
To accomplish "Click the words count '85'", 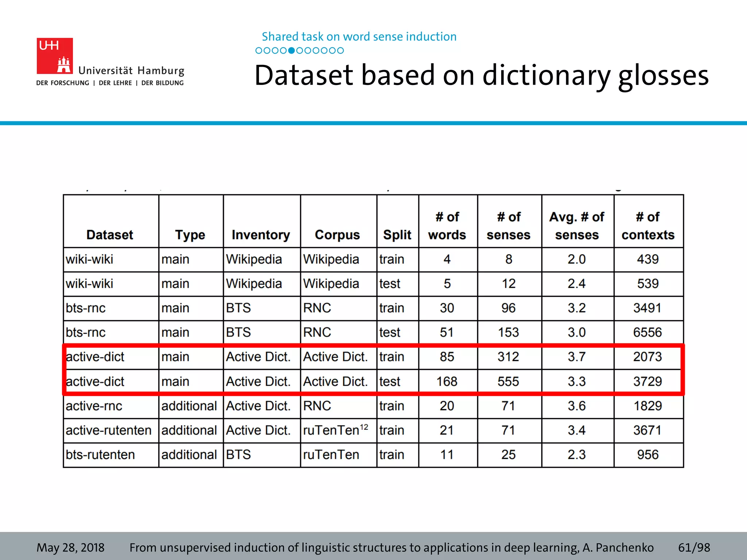I will [447, 357].
